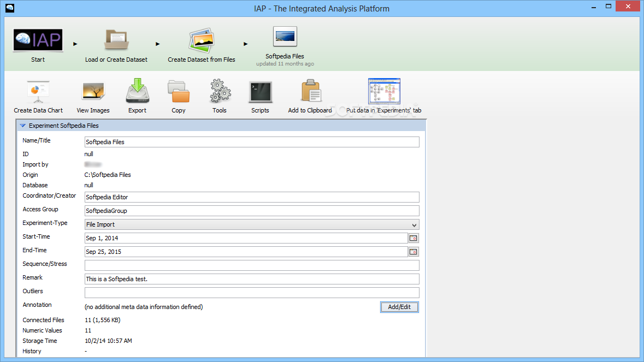Click '(no additional meta data information defined)' text
The image size is (644, 362).
point(144,307)
